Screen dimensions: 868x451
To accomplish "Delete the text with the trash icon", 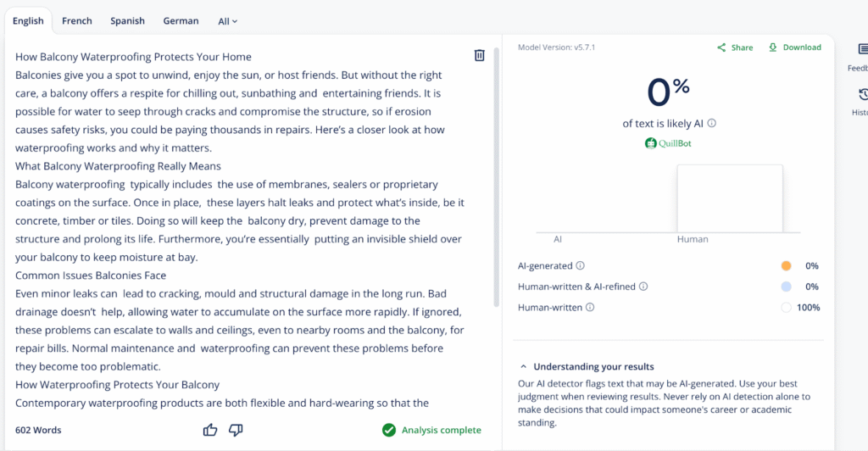I will tap(479, 56).
